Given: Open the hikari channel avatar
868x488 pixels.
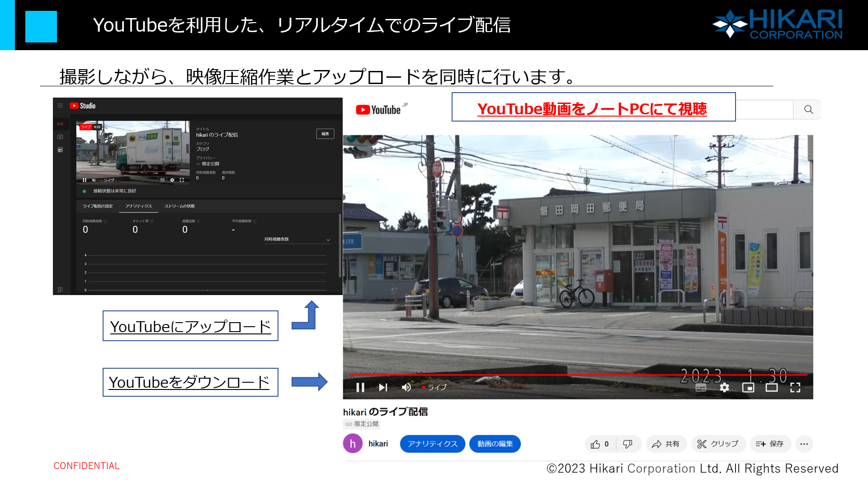Looking at the screenshot, I should (353, 444).
